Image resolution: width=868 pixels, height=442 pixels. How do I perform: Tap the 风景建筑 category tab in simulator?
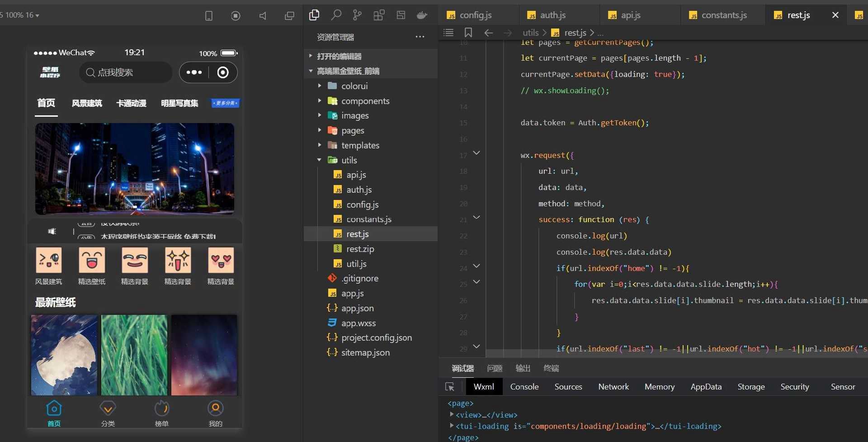point(87,103)
